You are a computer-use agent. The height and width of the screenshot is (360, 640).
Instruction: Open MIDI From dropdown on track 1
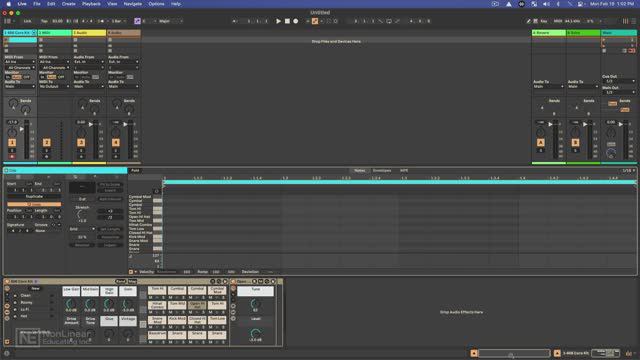20,62
